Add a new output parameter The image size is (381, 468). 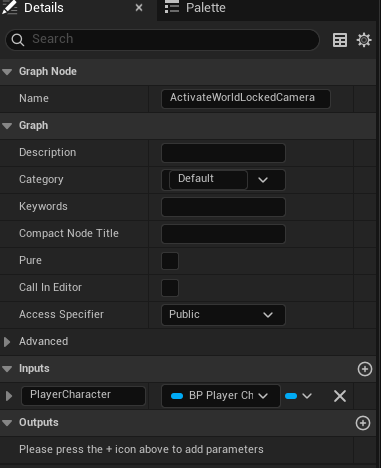[363, 423]
